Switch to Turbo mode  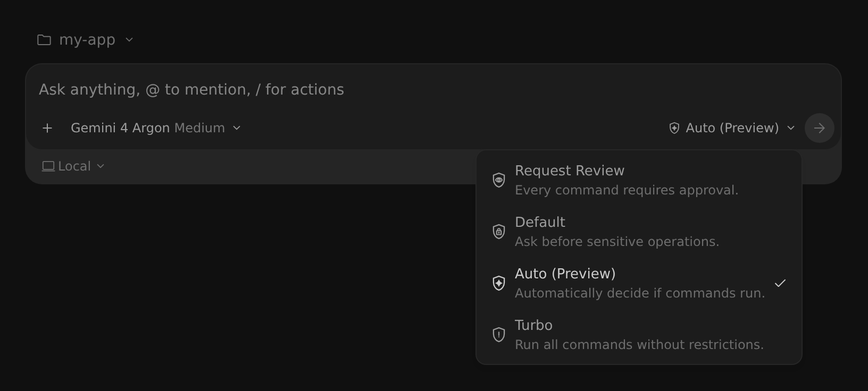click(x=639, y=335)
